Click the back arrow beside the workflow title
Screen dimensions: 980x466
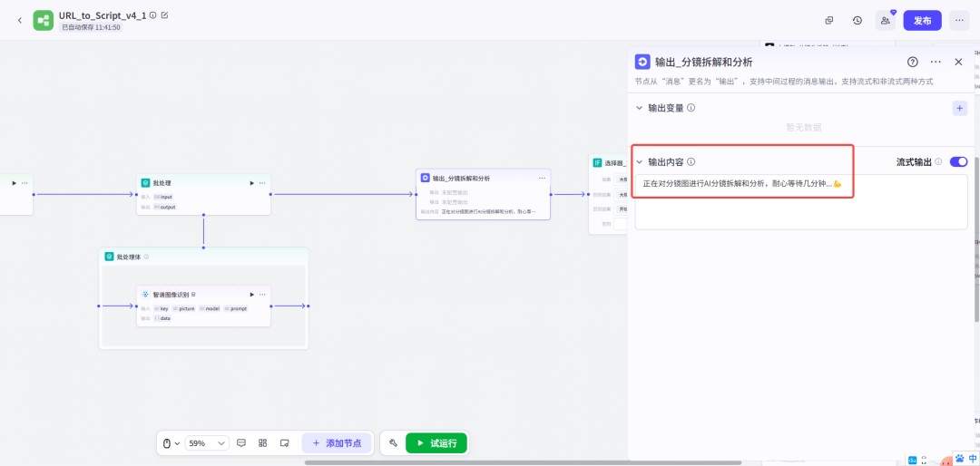coord(20,20)
